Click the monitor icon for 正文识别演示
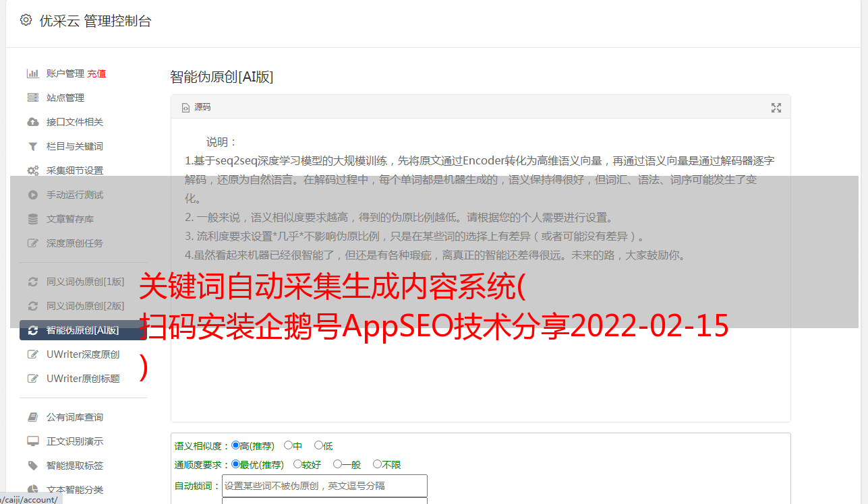This screenshot has width=868, height=504. [32, 441]
